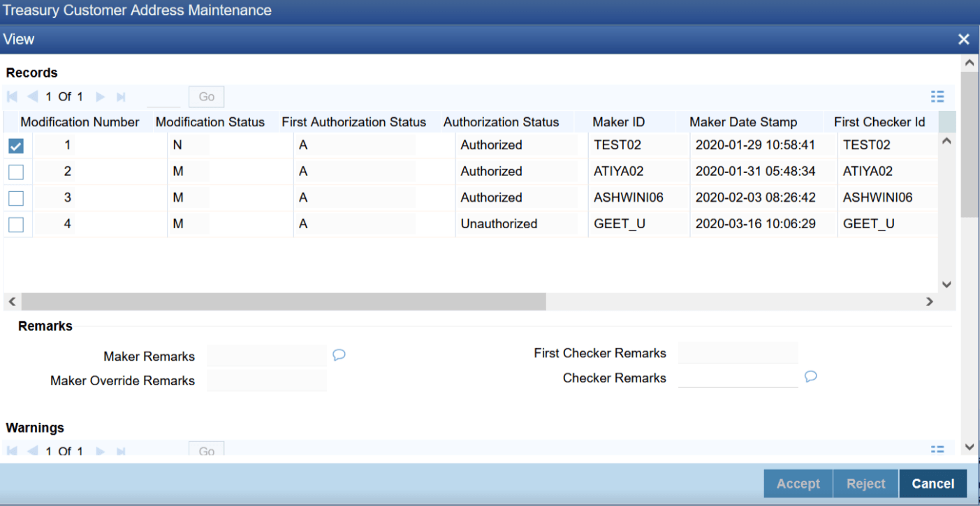The width and height of the screenshot is (980, 506).
Task: Check modification number 3 row checkbox
Action: [x=15, y=198]
